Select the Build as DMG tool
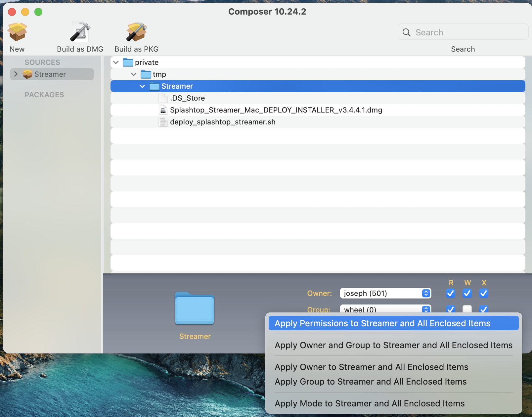The image size is (532, 417). [80, 31]
